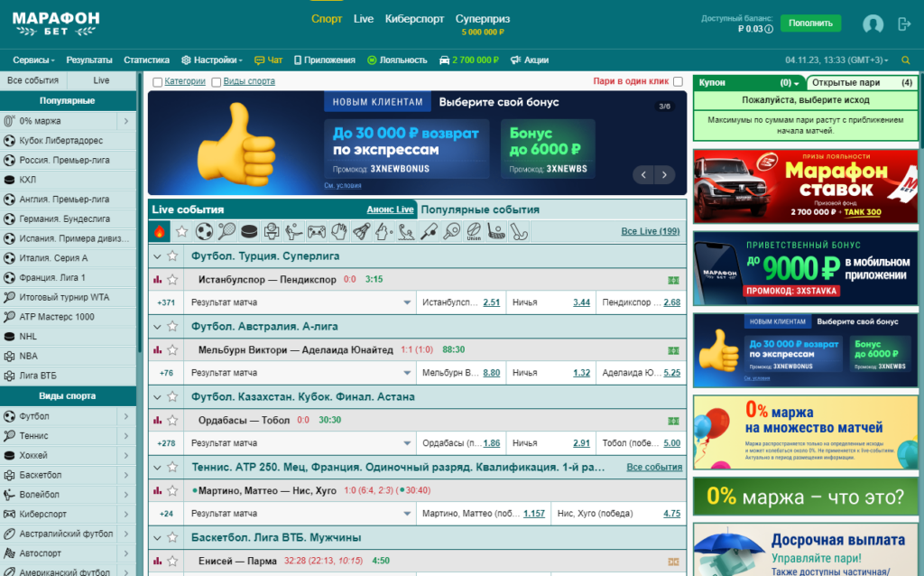Open live tracker icon for Мельбурн Виктори match
This screenshot has width=924, height=576.
coord(673,351)
